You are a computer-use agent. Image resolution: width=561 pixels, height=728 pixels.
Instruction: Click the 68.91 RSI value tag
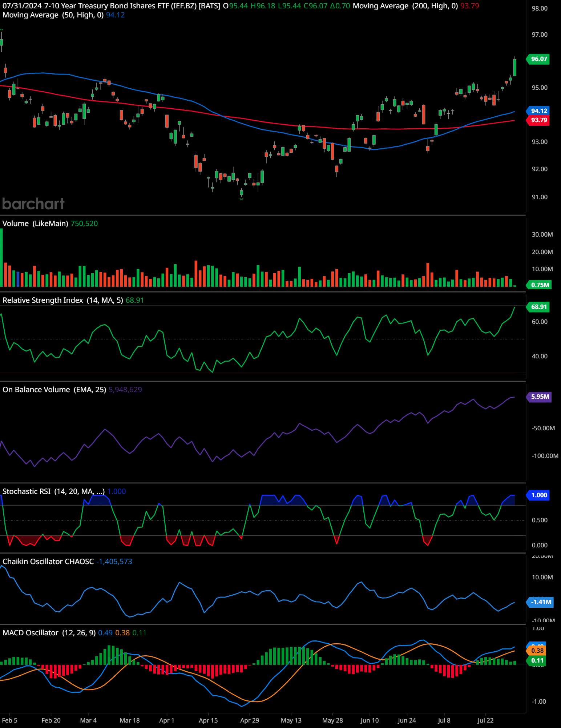pos(538,307)
